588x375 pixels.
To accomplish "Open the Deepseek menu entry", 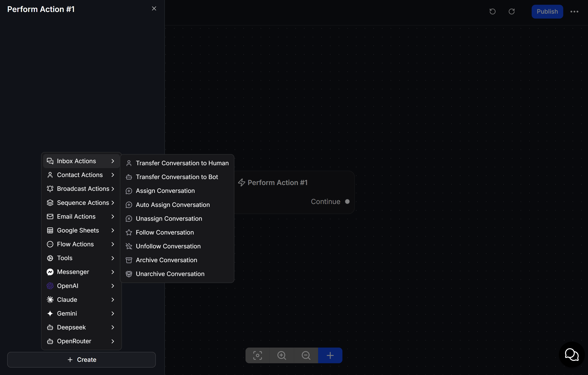I will click(x=81, y=327).
